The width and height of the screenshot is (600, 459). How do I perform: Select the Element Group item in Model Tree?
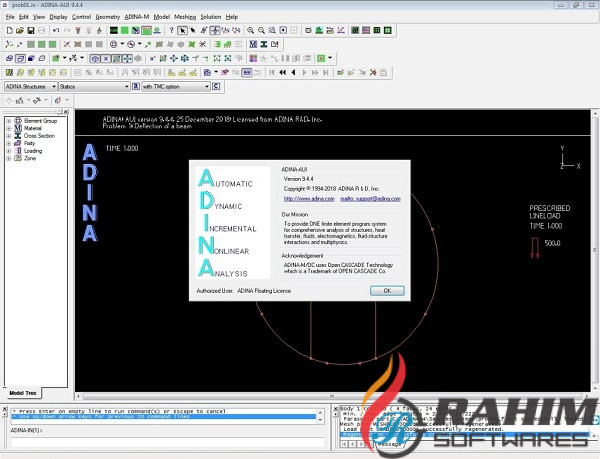point(41,121)
